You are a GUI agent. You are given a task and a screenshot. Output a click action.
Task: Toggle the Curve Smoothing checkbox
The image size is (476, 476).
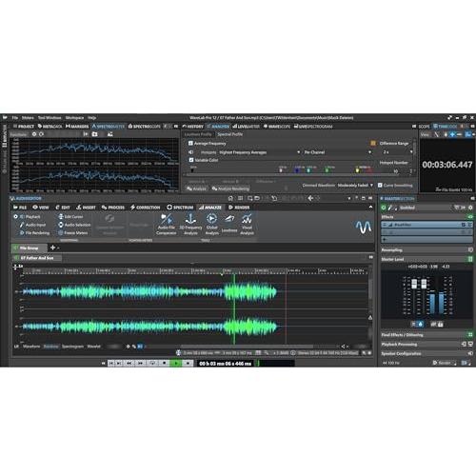coord(380,185)
